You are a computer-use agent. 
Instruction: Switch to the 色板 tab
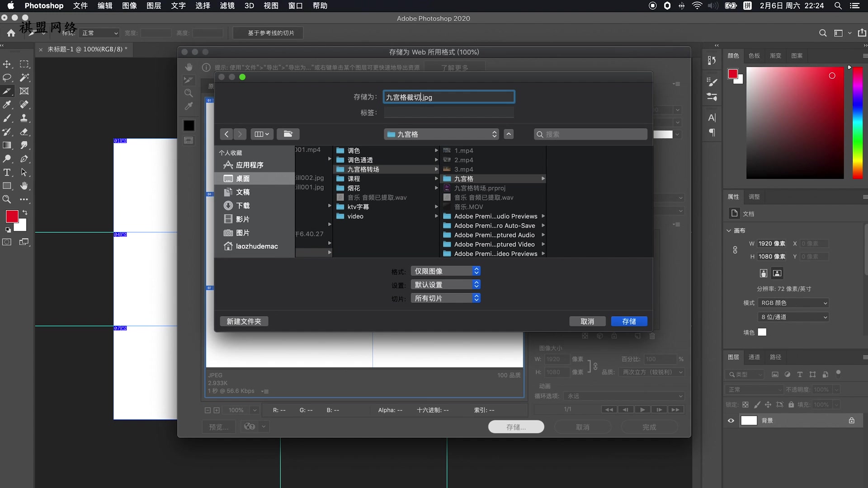point(754,56)
